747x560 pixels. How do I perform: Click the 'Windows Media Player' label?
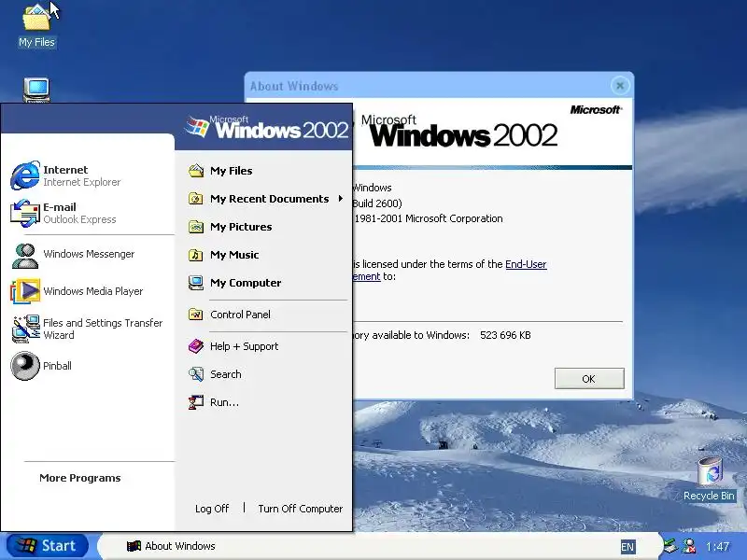tap(92, 291)
